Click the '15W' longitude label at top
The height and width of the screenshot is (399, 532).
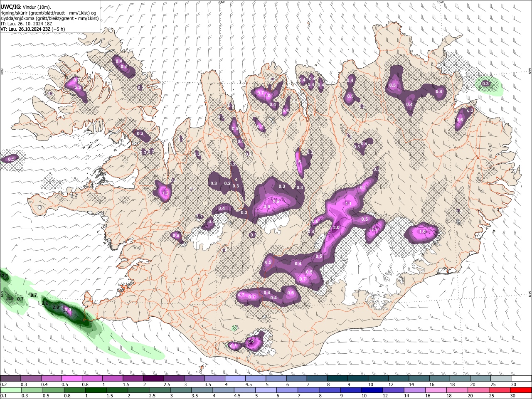(x=440, y=2)
